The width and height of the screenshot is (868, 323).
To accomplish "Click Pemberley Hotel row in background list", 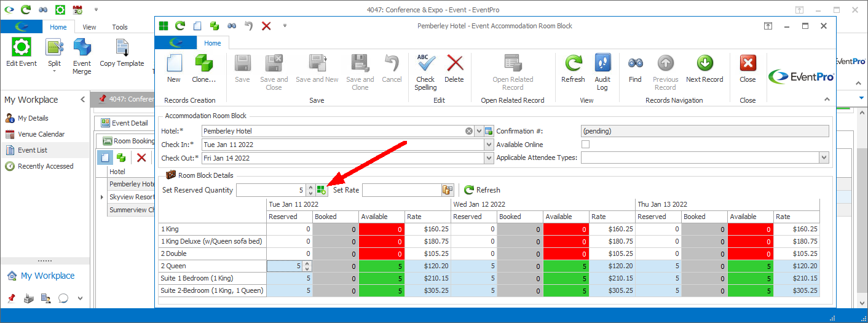I will coord(132,184).
